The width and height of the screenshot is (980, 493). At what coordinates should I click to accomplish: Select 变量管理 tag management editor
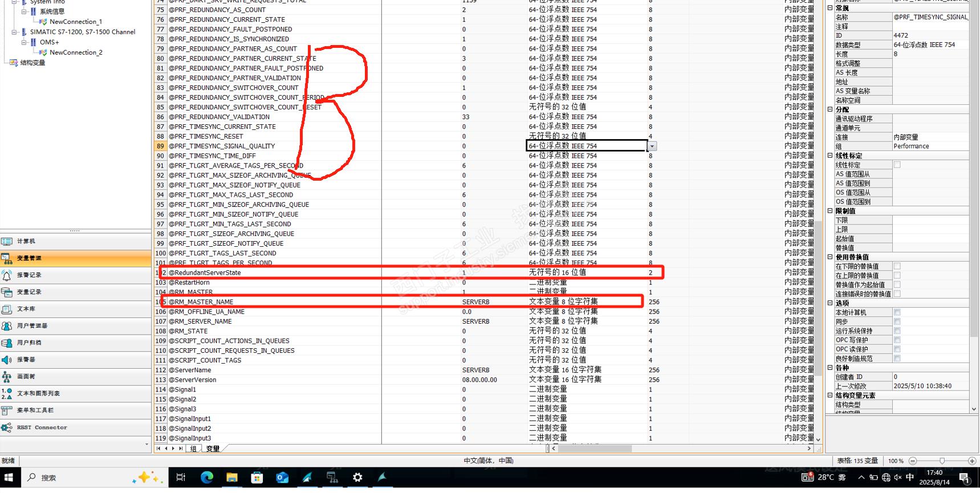(x=75, y=258)
